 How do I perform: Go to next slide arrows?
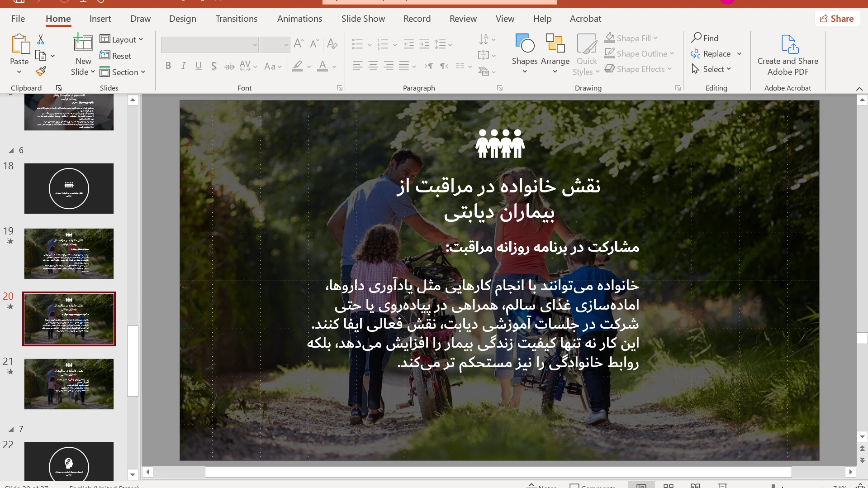coord(862,460)
